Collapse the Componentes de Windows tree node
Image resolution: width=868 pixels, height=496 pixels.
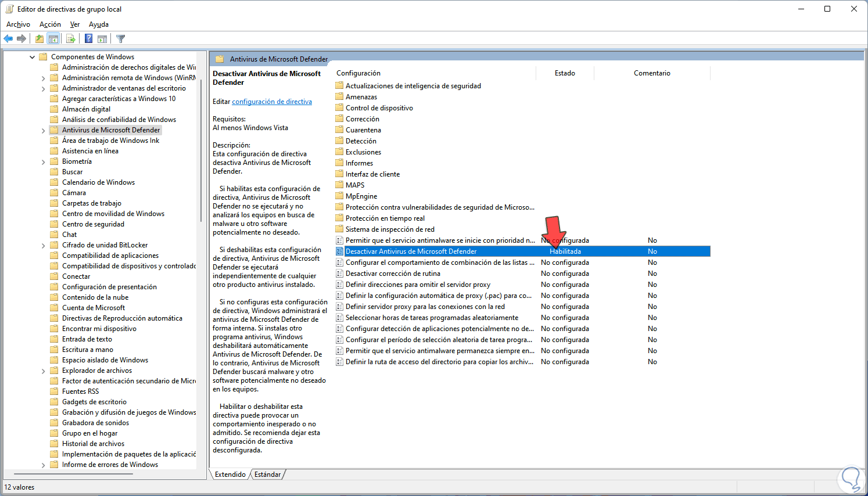tap(32, 57)
